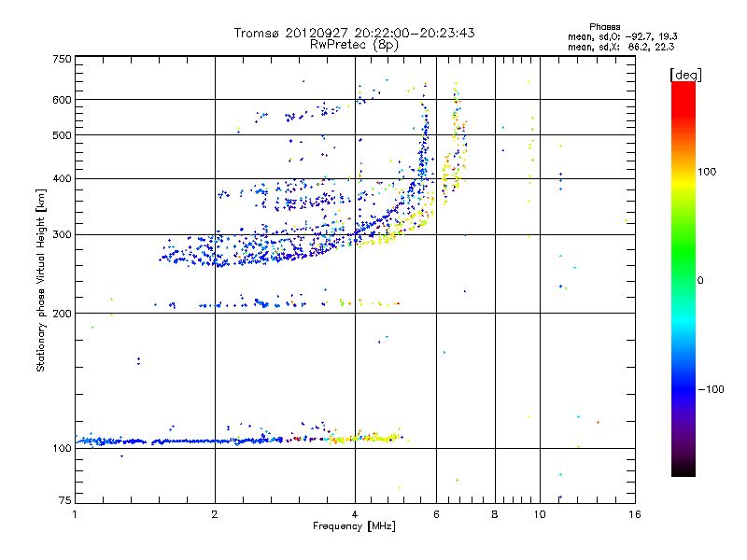Click the y-axis tick label '300'

(62, 235)
